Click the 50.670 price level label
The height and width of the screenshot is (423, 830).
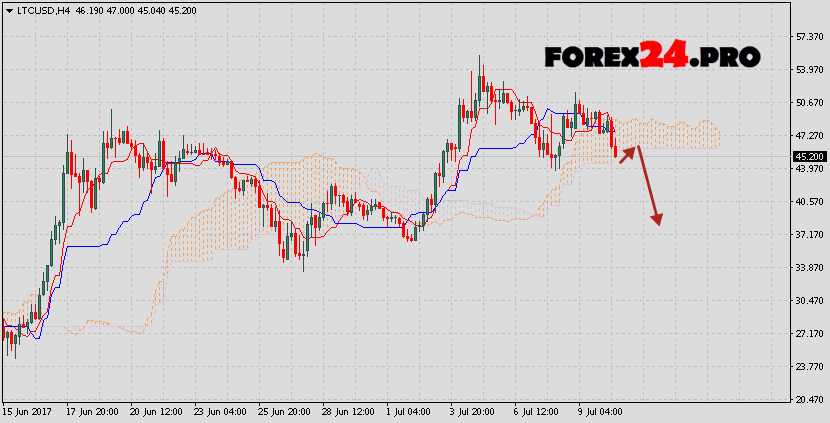tap(808, 103)
